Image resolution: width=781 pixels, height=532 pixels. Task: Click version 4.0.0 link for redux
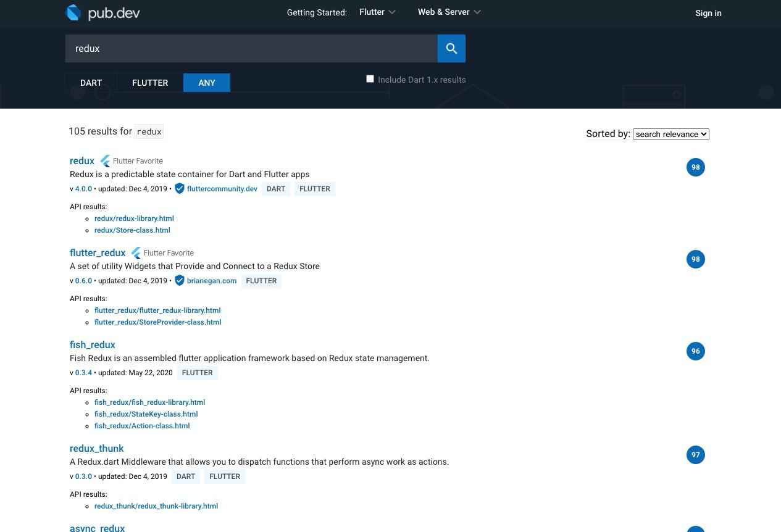point(83,189)
